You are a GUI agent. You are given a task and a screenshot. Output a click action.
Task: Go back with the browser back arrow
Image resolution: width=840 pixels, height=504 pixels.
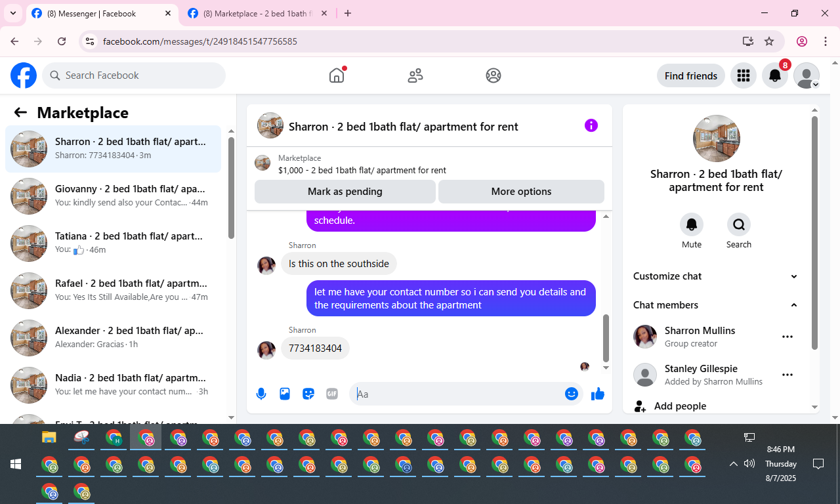(x=14, y=41)
